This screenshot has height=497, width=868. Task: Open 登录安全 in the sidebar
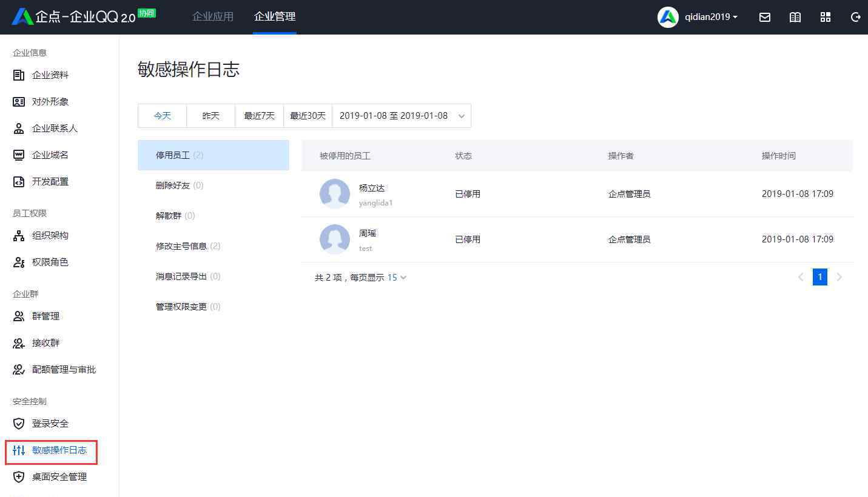[x=50, y=424]
